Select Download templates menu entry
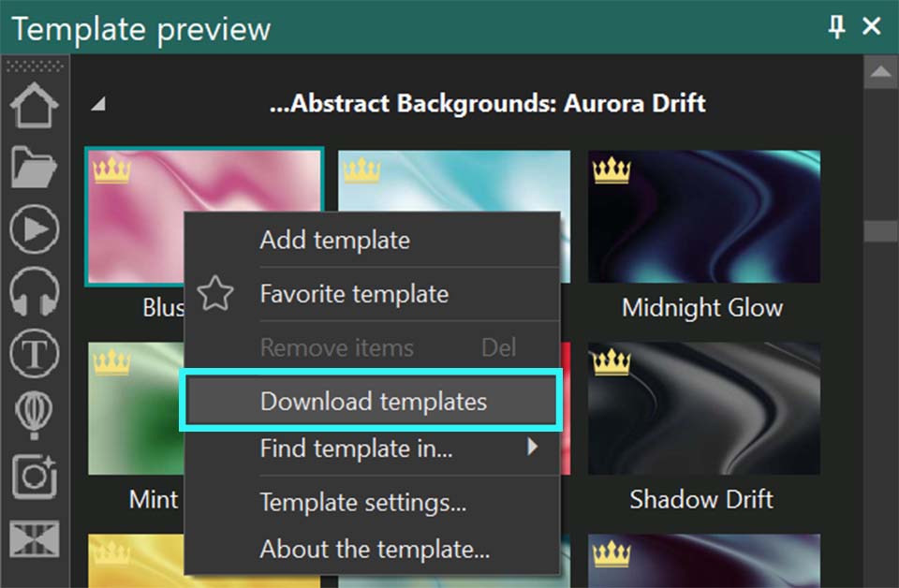Image resolution: width=899 pixels, height=588 pixels. [x=372, y=401]
